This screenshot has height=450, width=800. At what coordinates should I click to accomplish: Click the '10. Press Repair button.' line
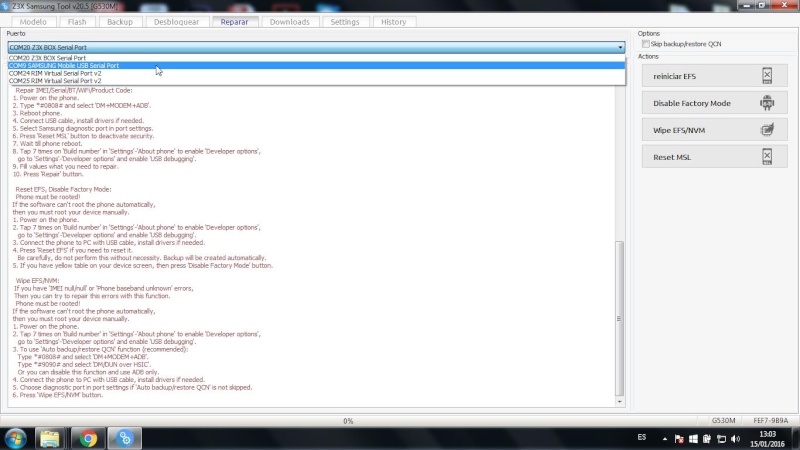47,174
